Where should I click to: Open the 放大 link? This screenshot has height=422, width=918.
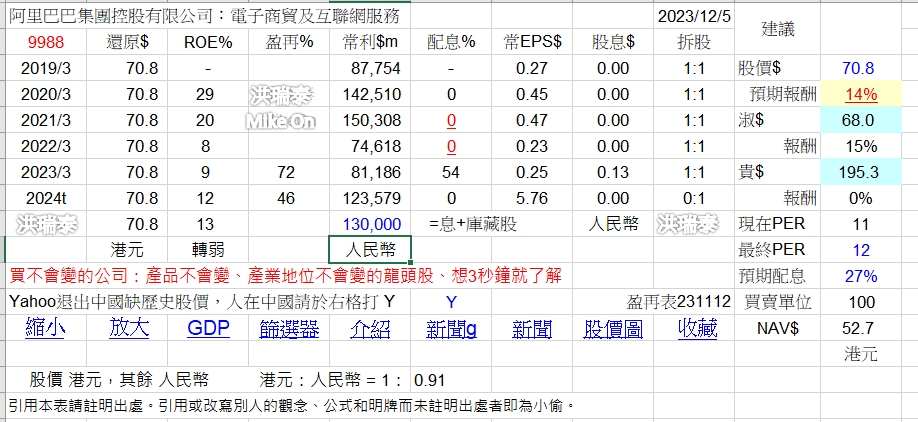point(129,328)
